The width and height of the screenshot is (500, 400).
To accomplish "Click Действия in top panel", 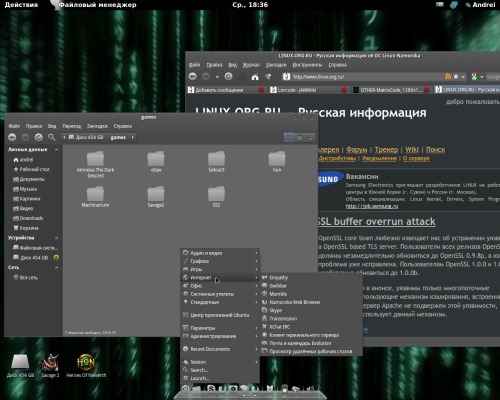I will point(21,5).
